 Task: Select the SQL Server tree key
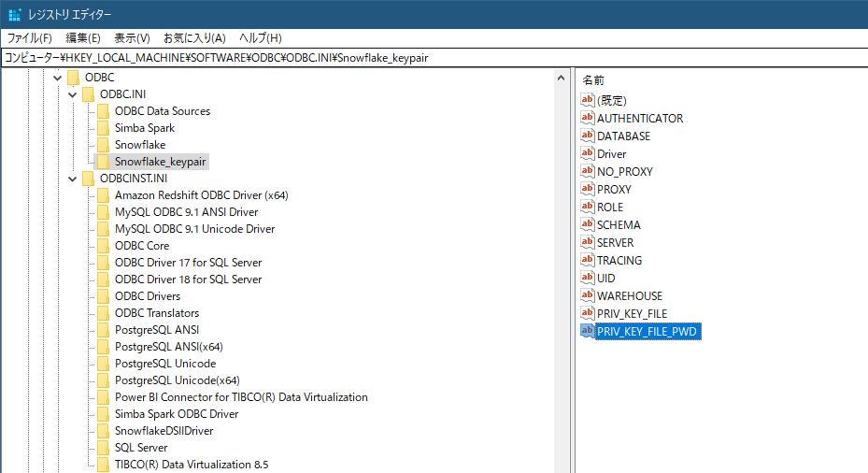coord(140,448)
